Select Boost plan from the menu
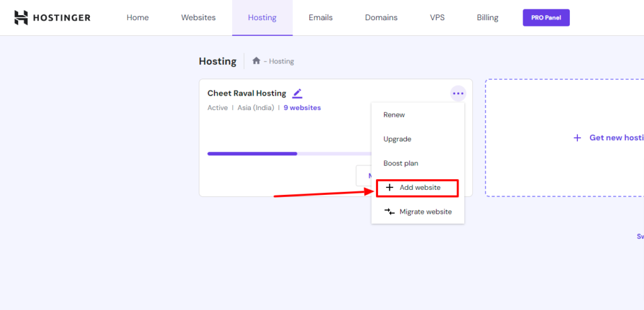Viewport: 644px width, 310px height. click(x=401, y=163)
